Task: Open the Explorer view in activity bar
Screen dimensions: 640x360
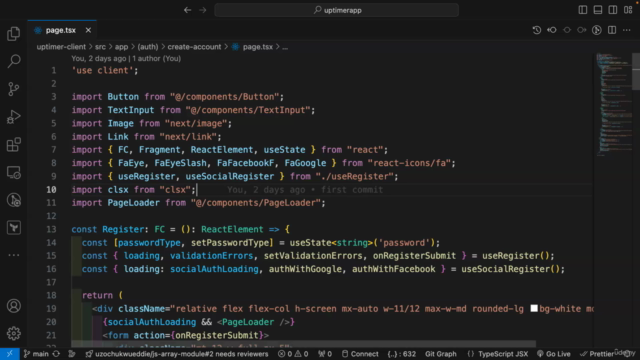Action: (x=13, y=33)
